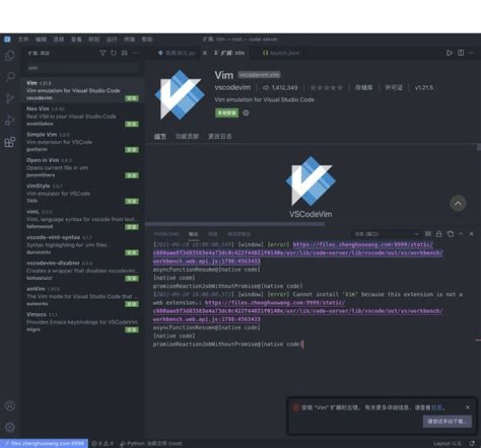Close the bottom output panel

pos(472,234)
